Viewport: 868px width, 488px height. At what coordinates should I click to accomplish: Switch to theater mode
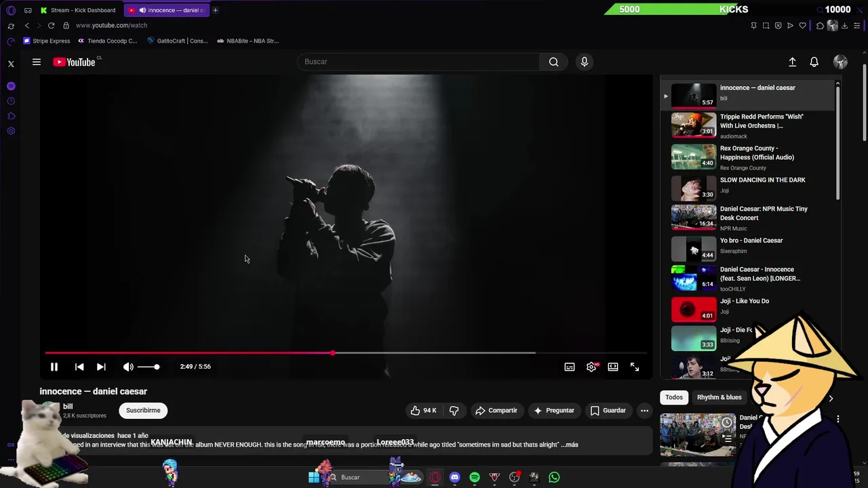(613, 367)
